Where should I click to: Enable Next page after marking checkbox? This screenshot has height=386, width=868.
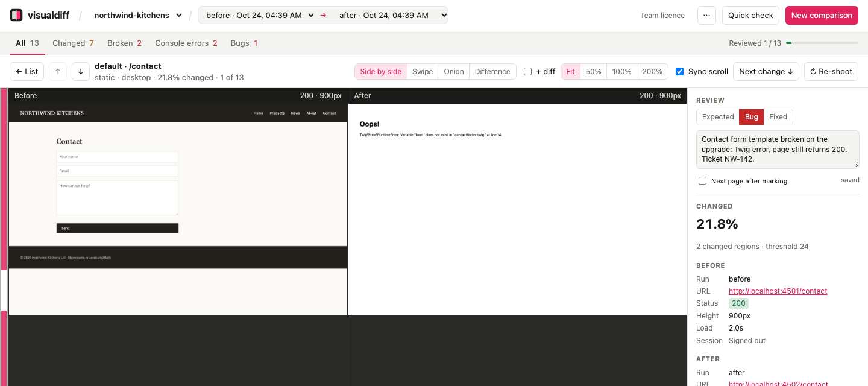click(x=702, y=181)
